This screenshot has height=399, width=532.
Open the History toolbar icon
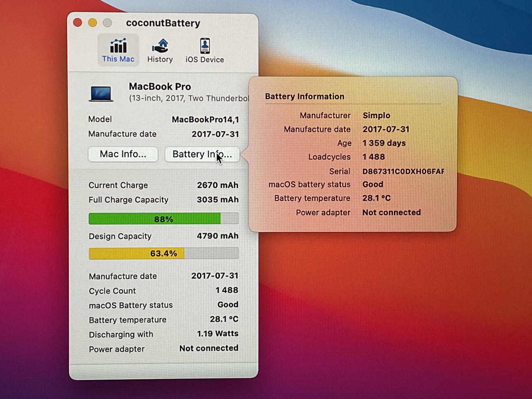[x=160, y=50]
